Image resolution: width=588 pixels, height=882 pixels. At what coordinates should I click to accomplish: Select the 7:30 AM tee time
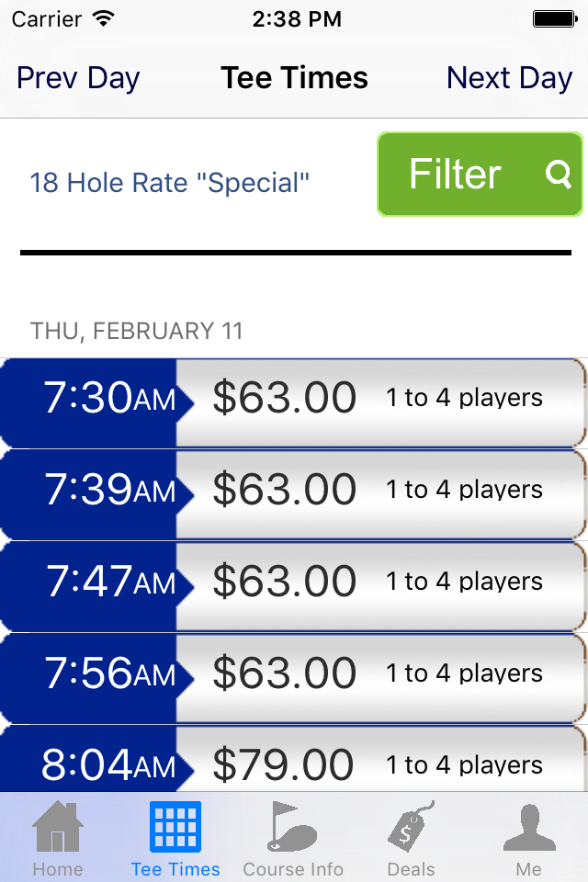coord(294,397)
